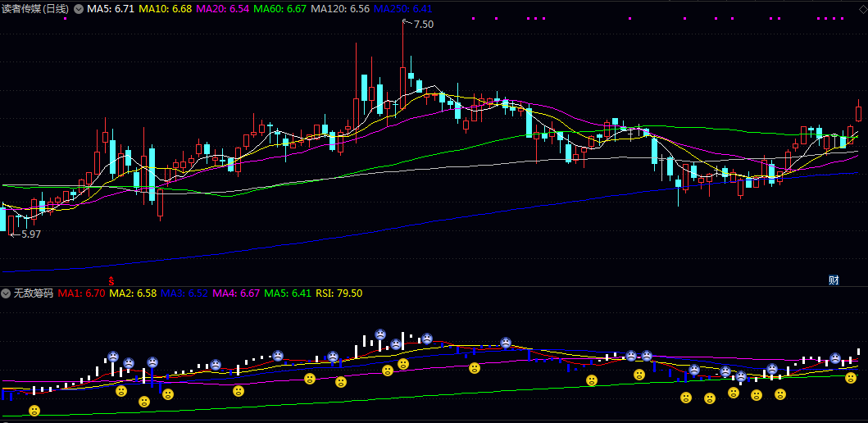Viewport: 868px width, 423px height.
Task: Click the blue MA250: 6.41 label
Action: tap(403, 9)
